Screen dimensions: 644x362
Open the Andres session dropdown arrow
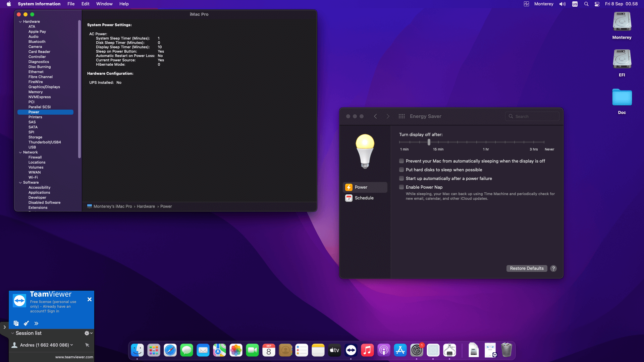pyautogui.click(x=71, y=345)
